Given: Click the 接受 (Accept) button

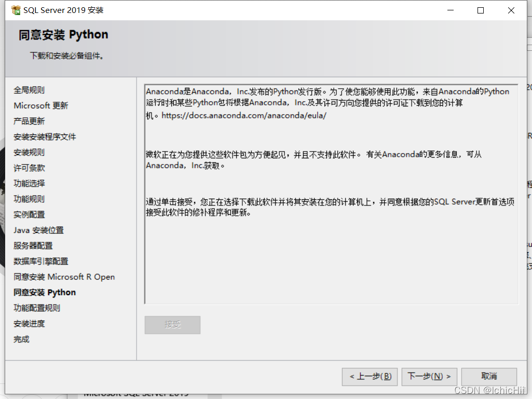Looking at the screenshot, I should [172, 325].
